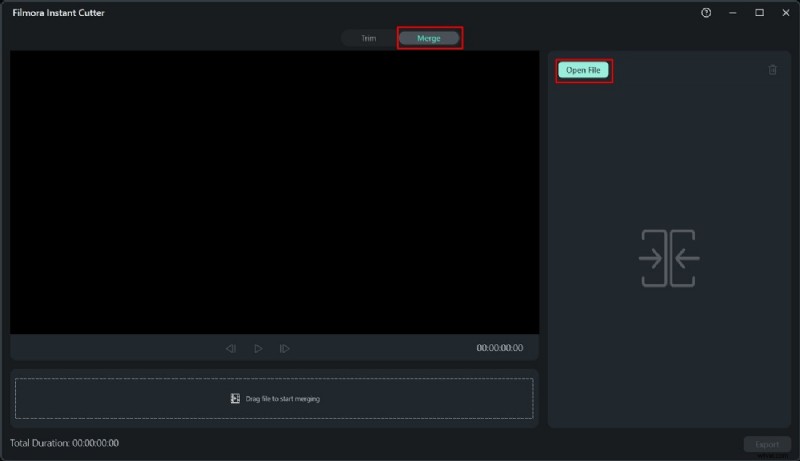Select the Merge tab
The height and width of the screenshot is (461, 800).
429,38
